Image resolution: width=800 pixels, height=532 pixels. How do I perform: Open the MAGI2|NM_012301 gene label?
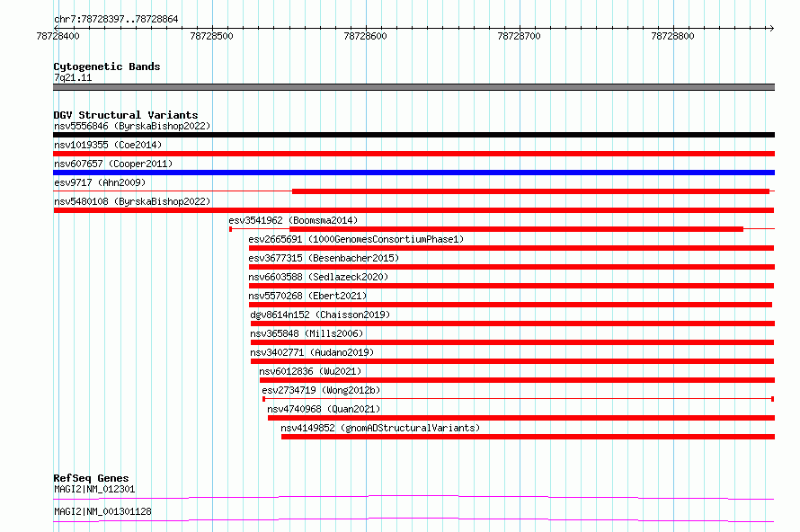94,489
